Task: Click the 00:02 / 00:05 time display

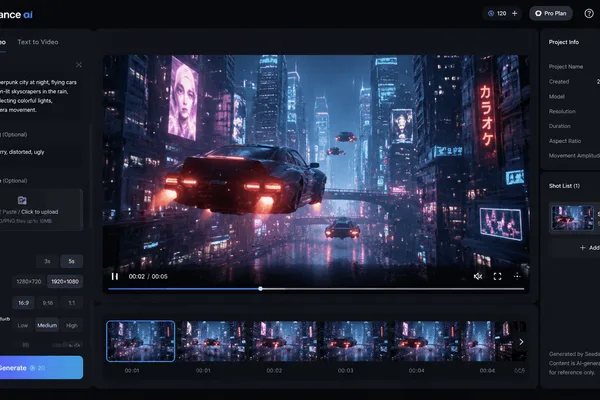Action: click(x=148, y=276)
